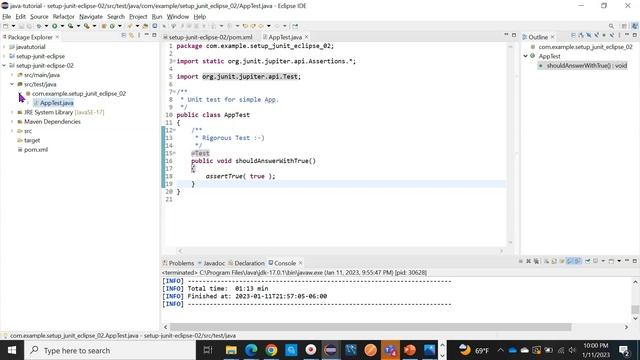Close the Package Explorer tab
640x360 pixels.
(57, 37)
